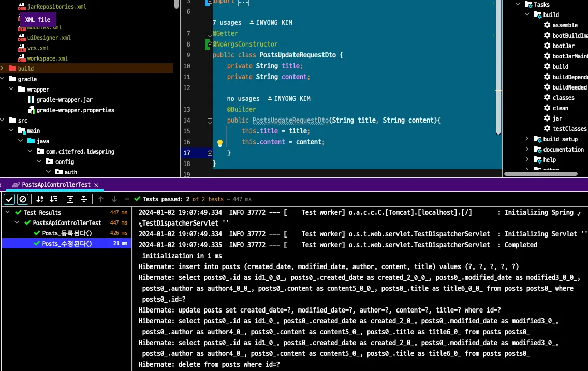Image resolution: width=588 pixels, height=371 pixels.
Task: Run the bootJar Gradle task
Action: [x=563, y=46]
